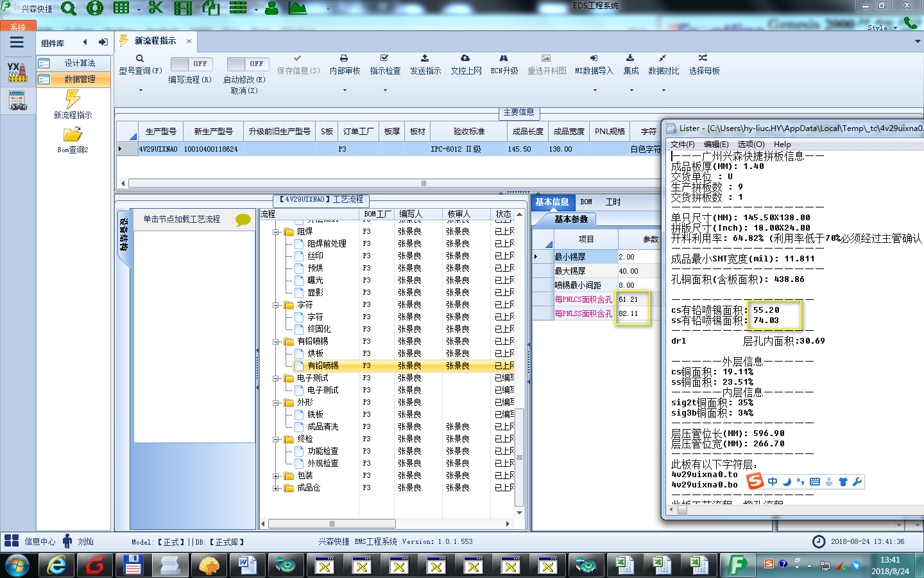Open 选项(O) menu in Lister window
This screenshot has width=924, height=578.
(x=751, y=144)
